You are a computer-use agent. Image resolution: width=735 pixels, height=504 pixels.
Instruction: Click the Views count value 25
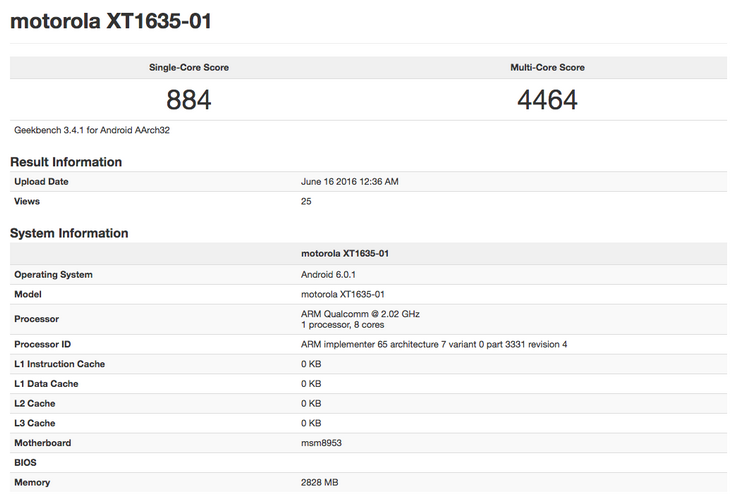(x=306, y=201)
